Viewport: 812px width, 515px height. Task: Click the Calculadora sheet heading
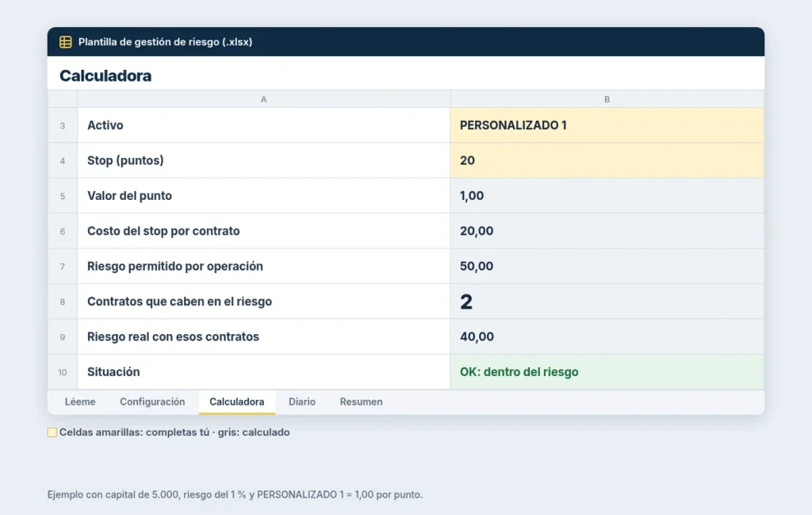point(105,75)
